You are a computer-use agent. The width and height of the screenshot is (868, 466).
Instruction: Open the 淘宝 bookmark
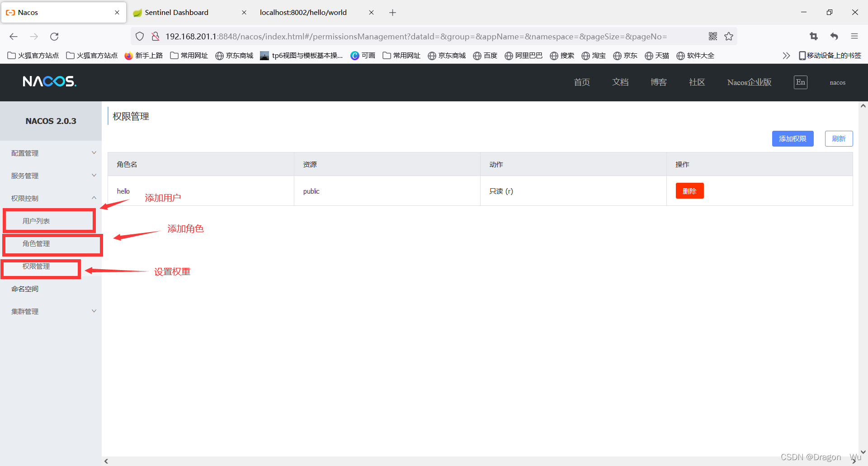point(594,56)
